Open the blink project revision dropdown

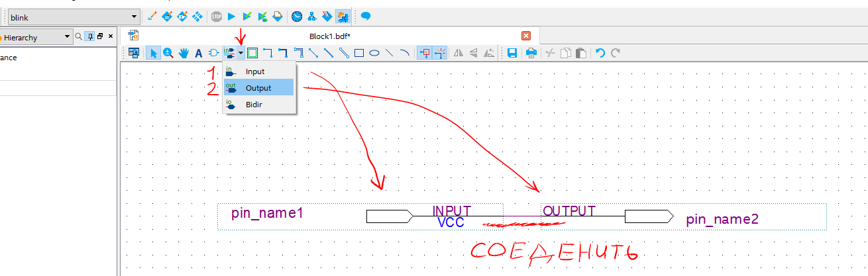click(74, 17)
